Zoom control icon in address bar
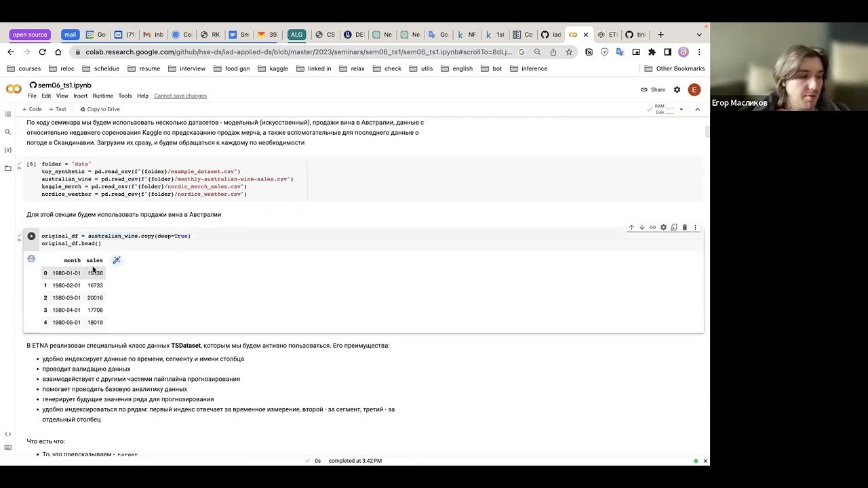The height and width of the screenshot is (488, 868). [537, 52]
